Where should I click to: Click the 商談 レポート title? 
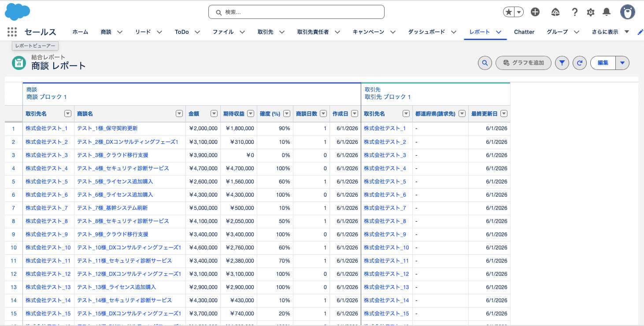(59, 66)
